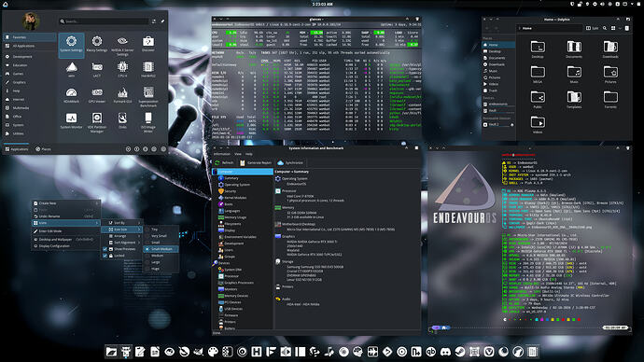Image resolution: width=644 pixels, height=362 pixels.
Task: Click the Synchronize button in System Information
Action: click(290, 163)
